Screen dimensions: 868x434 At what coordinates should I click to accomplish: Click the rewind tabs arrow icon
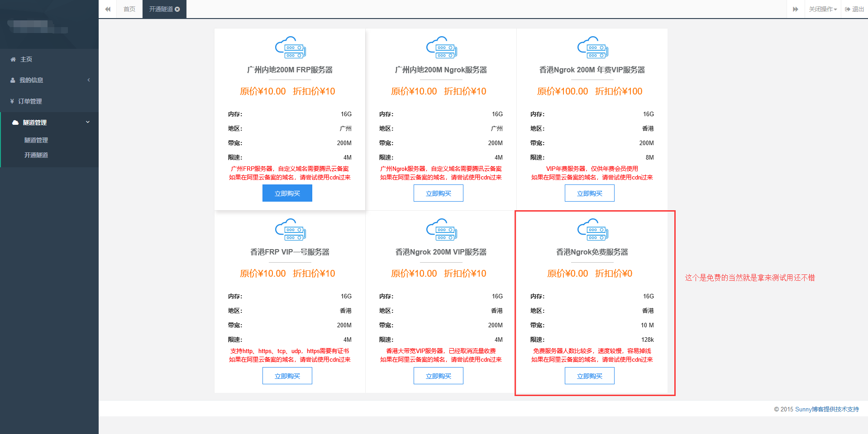click(x=108, y=9)
